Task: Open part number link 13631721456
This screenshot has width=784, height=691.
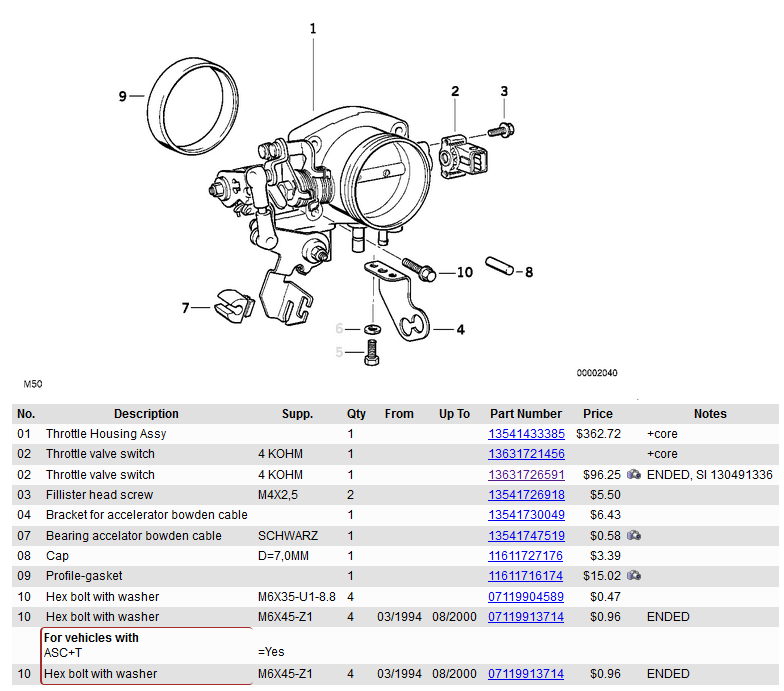Action: 526,454
